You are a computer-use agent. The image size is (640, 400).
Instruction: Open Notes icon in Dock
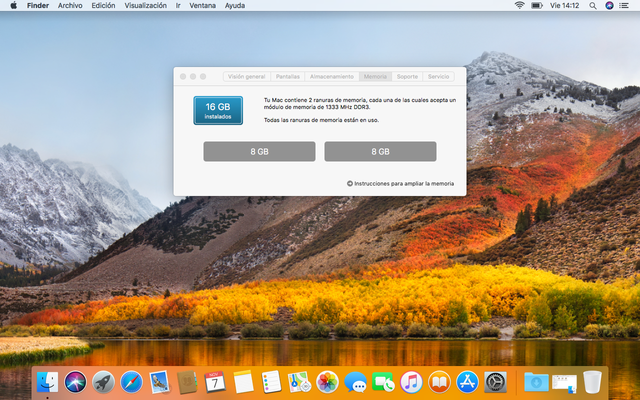coord(244,382)
